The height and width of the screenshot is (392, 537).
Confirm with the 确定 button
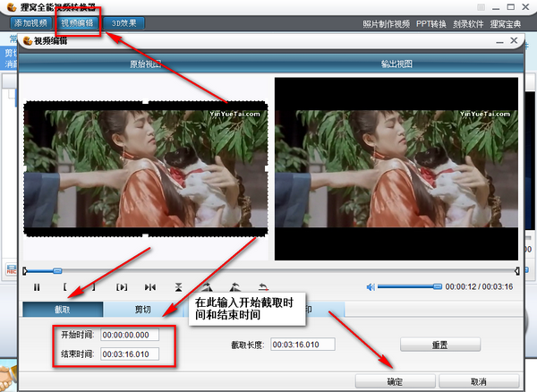[396, 381]
